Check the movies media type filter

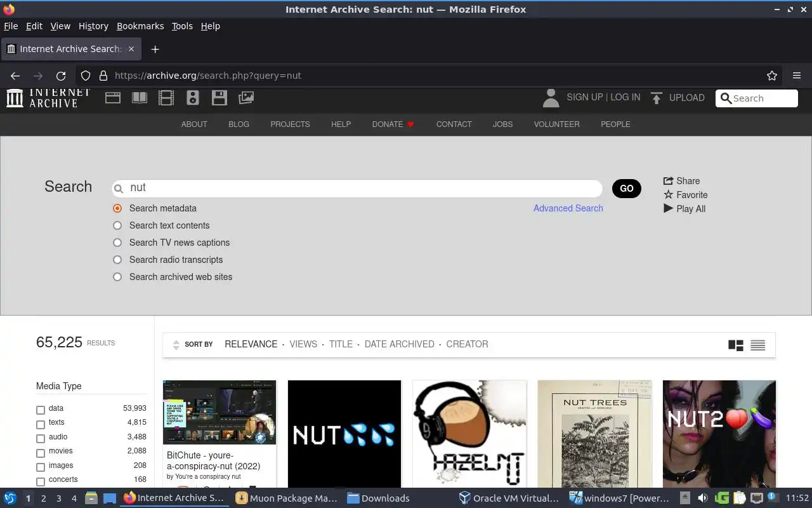41,453
